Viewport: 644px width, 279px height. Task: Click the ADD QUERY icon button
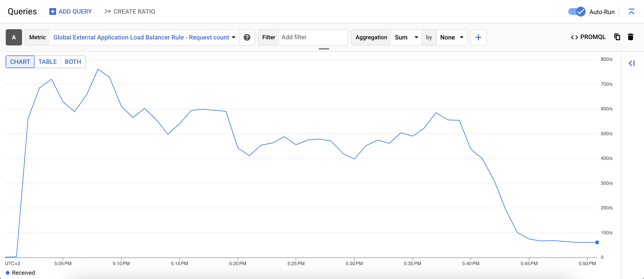(52, 11)
